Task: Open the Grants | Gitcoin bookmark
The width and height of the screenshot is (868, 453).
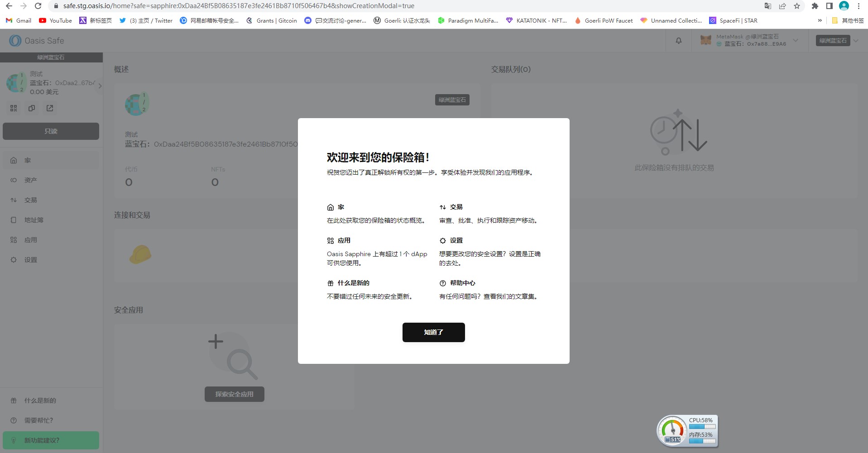Action: point(272,20)
